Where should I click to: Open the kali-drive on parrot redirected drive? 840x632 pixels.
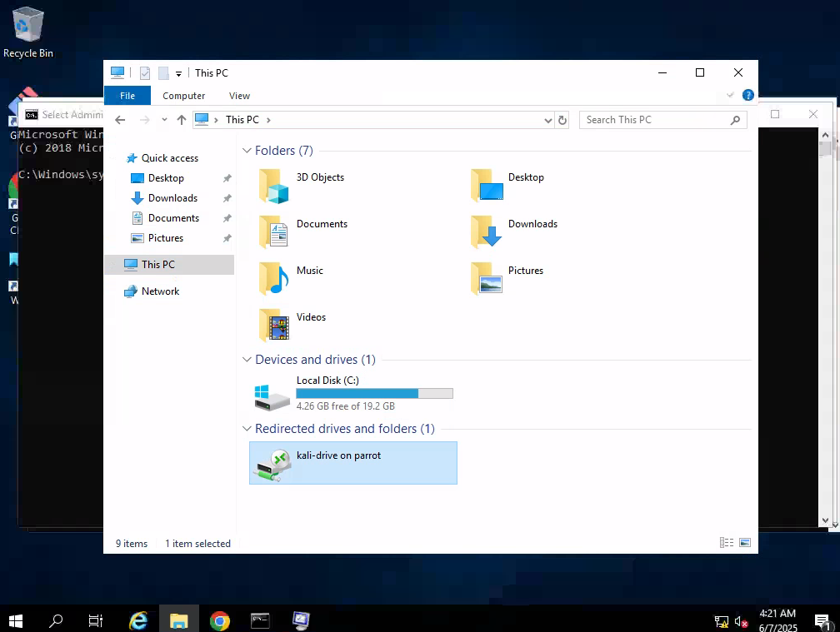(x=338, y=456)
